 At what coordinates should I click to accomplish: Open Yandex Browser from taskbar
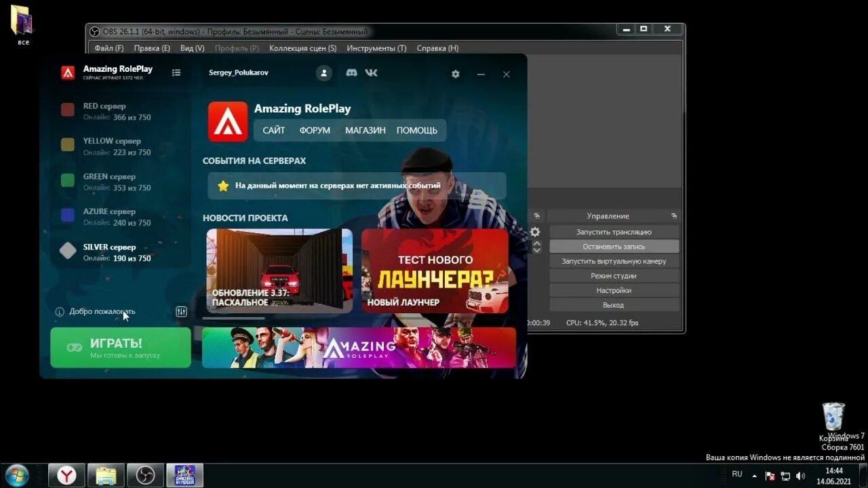[66, 475]
